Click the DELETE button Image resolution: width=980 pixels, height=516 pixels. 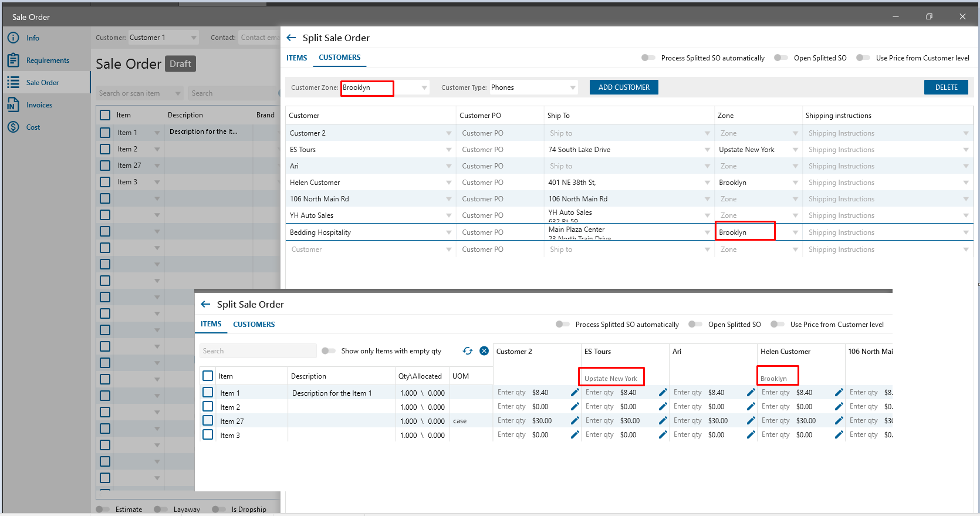[946, 87]
